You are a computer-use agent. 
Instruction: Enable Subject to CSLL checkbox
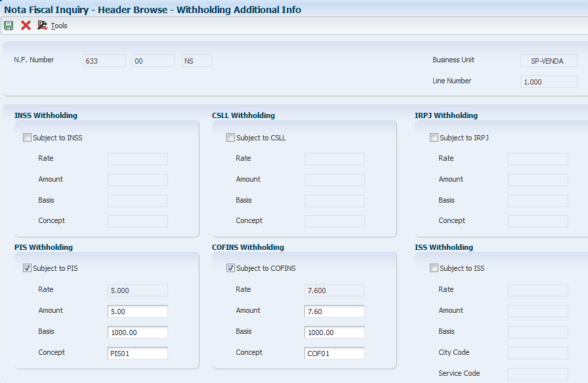(230, 138)
